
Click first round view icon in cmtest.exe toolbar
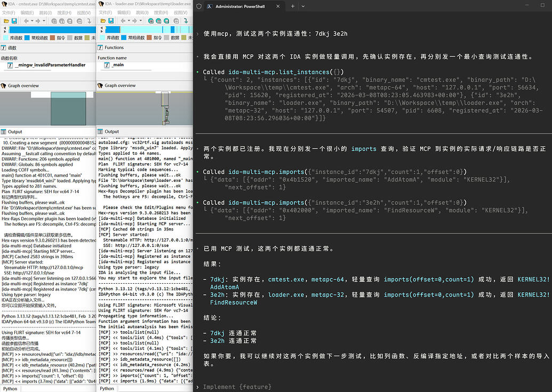click(x=54, y=21)
